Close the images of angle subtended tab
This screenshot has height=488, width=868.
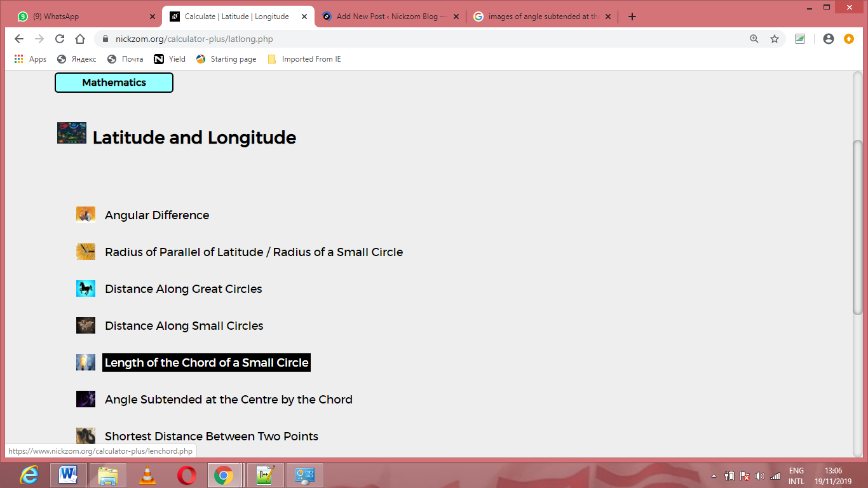[x=608, y=17]
